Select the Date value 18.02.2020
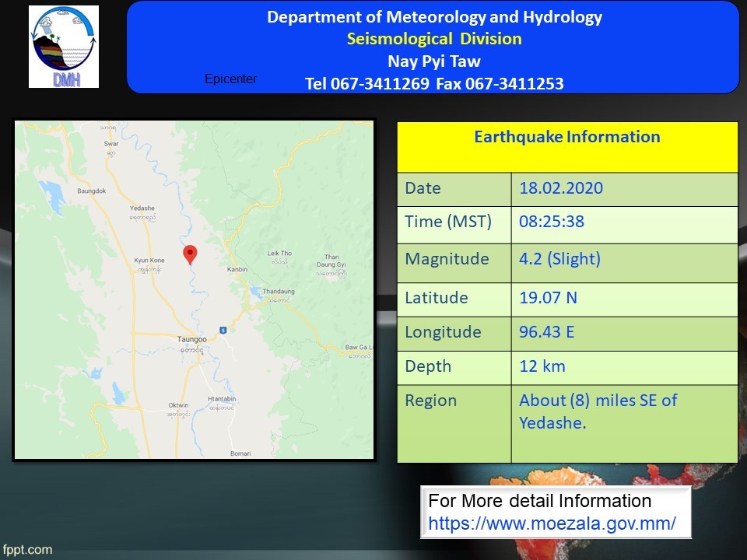The image size is (747, 560). click(560, 188)
